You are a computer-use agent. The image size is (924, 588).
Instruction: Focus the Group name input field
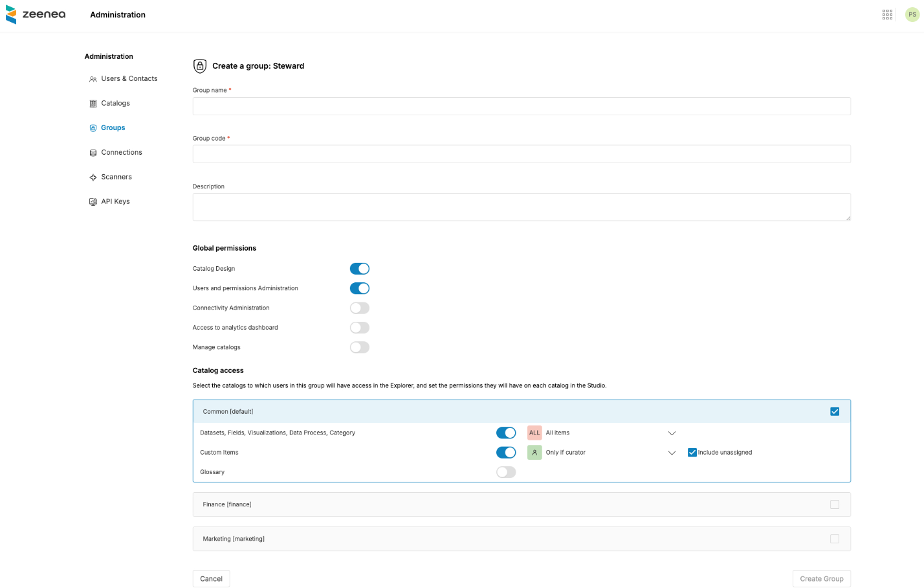click(521, 106)
